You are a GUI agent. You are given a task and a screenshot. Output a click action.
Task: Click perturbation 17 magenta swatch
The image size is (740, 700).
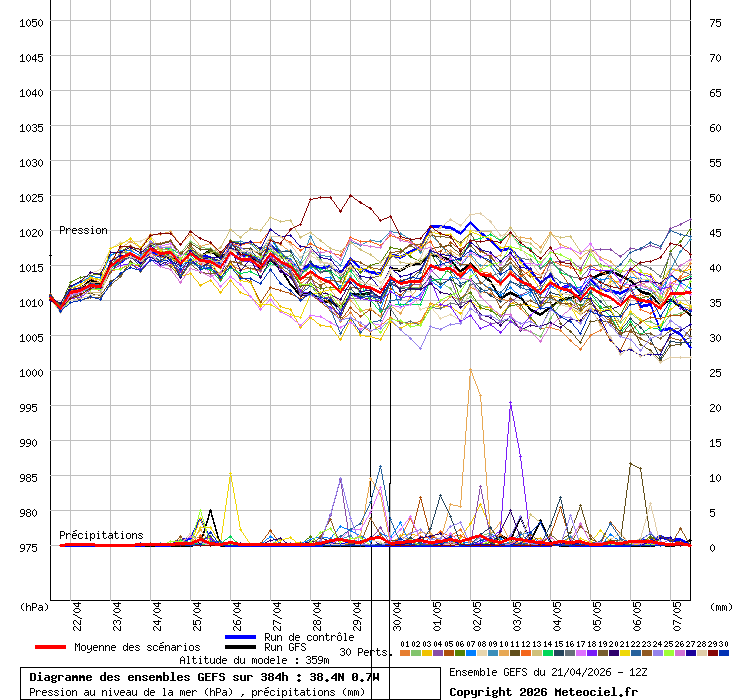pos(581,653)
